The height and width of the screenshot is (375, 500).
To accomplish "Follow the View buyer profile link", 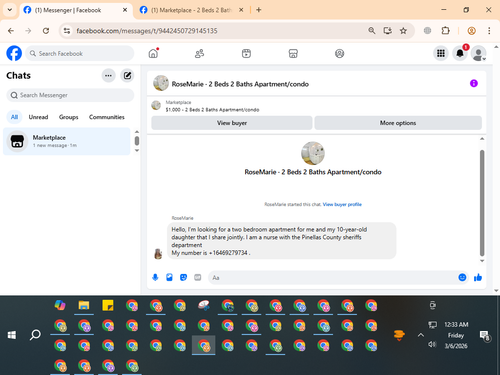I will point(342,204).
